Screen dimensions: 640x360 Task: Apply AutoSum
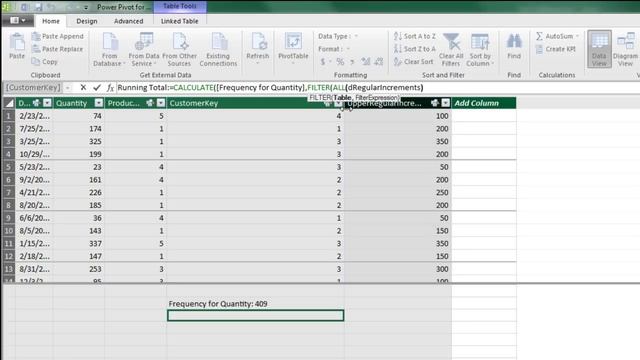(554, 36)
